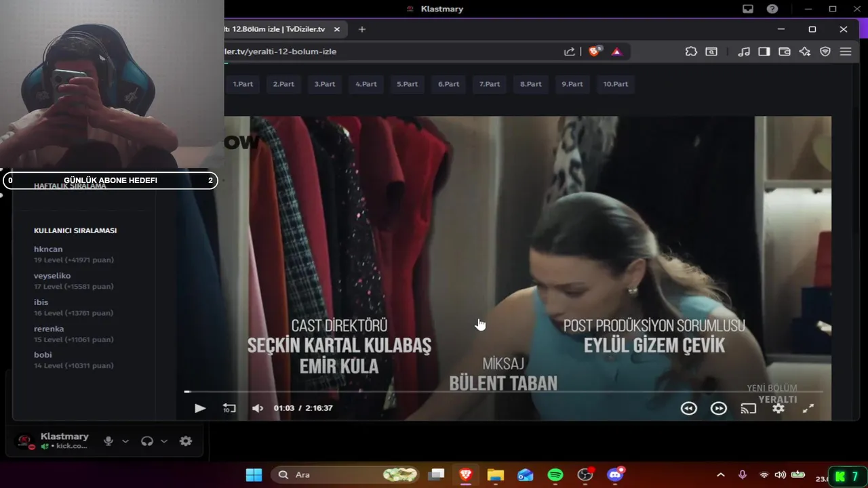Close the TvDiziler.tv browser tab
Viewport: 868px width, 488px height.
337,29
